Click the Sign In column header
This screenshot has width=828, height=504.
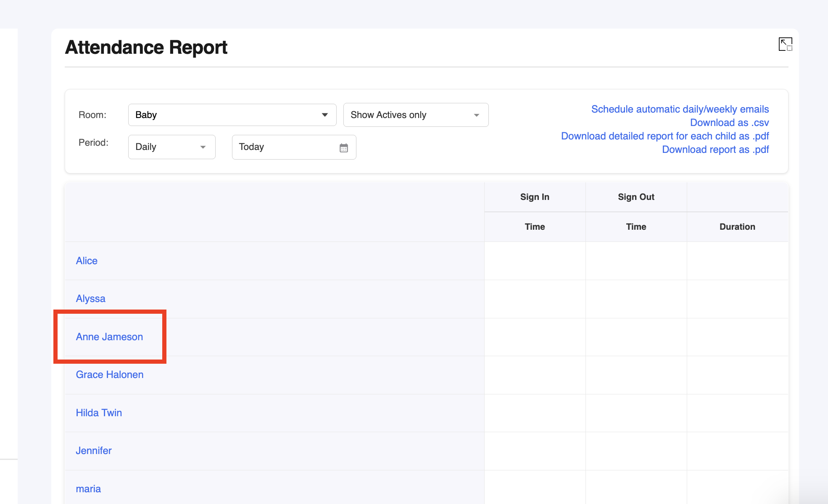[535, 197]
